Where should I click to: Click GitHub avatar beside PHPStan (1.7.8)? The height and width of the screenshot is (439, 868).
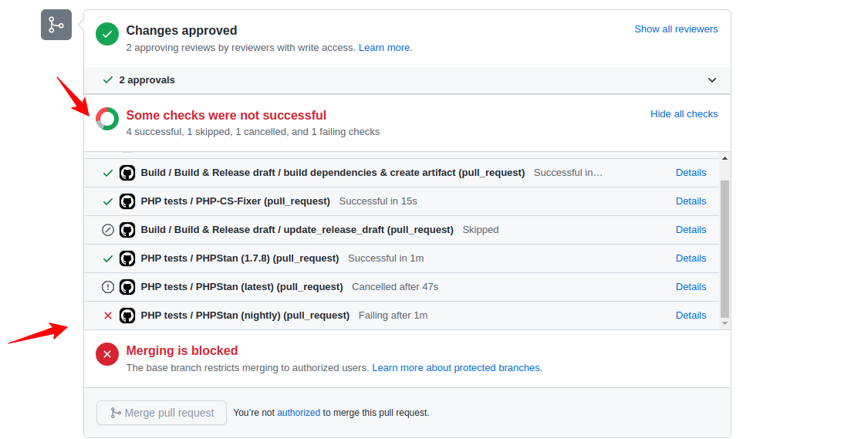[x=127, y=258]
